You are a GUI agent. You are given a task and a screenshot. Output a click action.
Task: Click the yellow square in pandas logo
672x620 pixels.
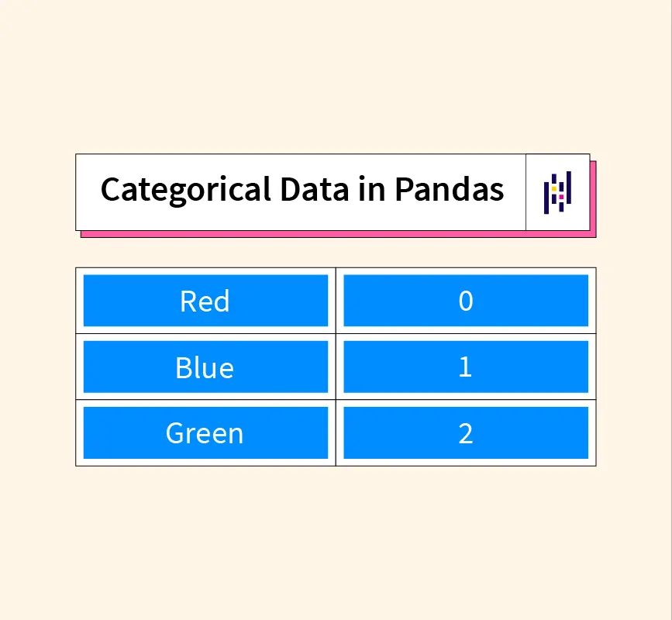(555, 188)
